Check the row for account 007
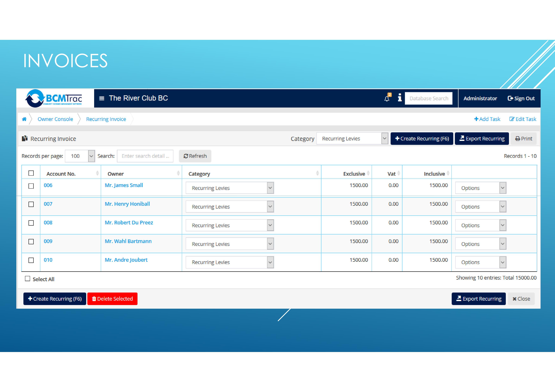Screen dimensions: 555x392 click(31, 204)
